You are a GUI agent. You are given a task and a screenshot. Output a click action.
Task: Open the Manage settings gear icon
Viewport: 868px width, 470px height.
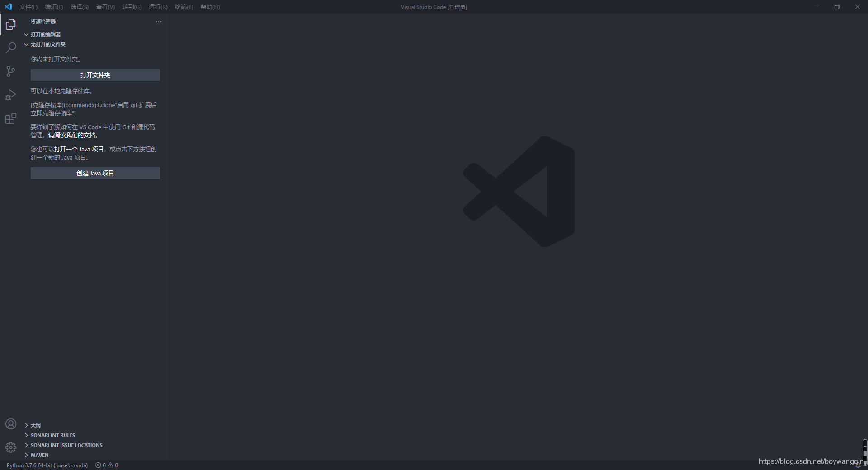(11, 447)
